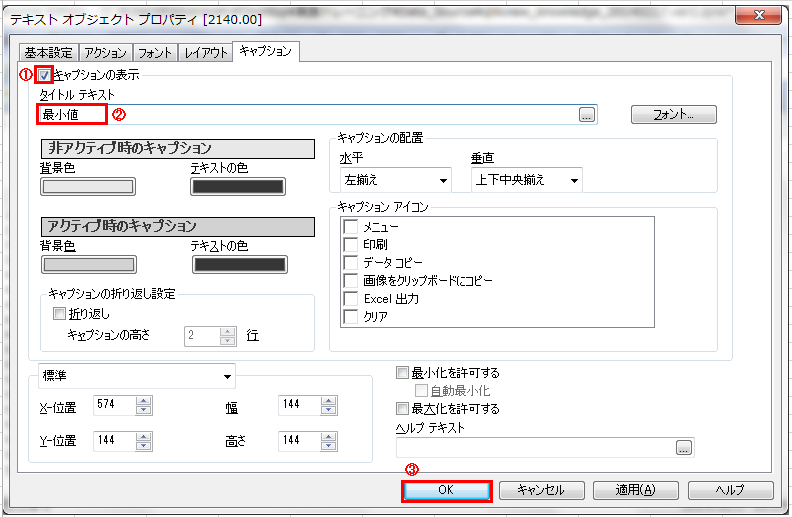Decrease the Y-位置 value
This screenshot has height=517, width=792.
coord(144,446)
